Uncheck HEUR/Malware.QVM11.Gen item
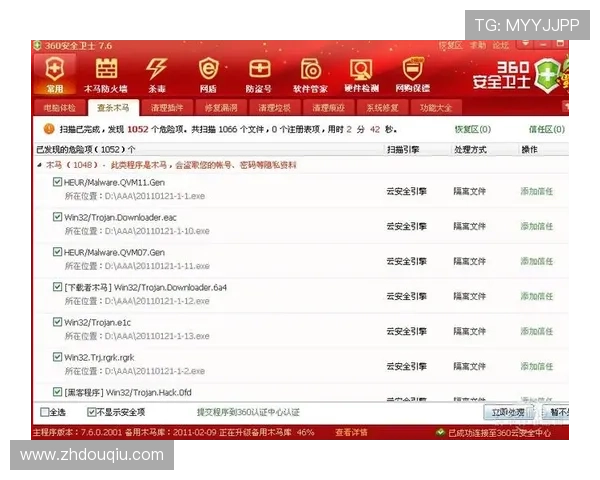Screen dimensions: 600x480 coord(57,182)
